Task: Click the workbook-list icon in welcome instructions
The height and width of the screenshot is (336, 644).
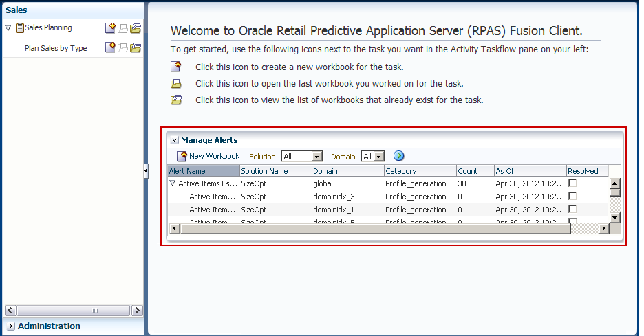Action: tap(175, 100)
